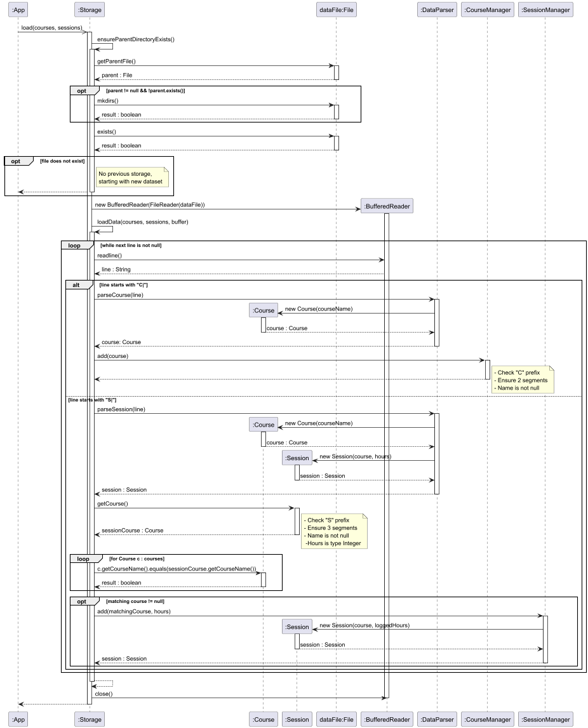Select the :SessionManager participant header at top
The width and height of the screenshot is (588, 728).
tap(545, 10)
